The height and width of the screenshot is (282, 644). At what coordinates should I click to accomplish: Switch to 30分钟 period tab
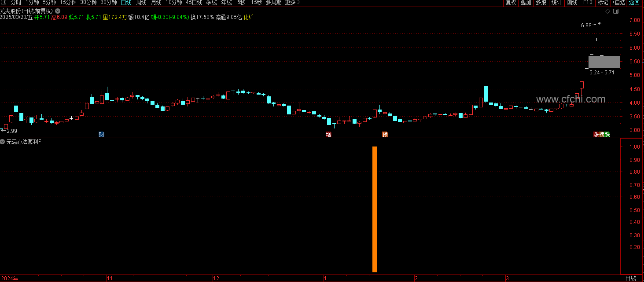[x=88, y=3]
